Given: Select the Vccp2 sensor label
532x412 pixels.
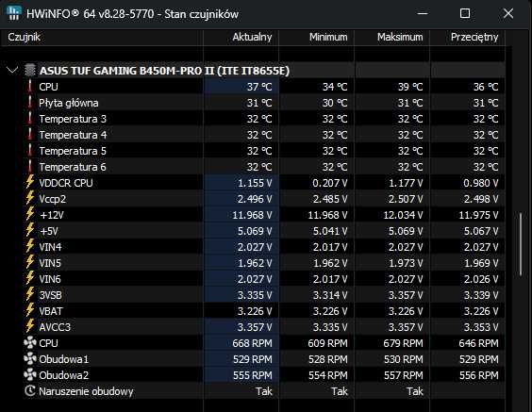Looking at the screenshot, I should (52, 199).
